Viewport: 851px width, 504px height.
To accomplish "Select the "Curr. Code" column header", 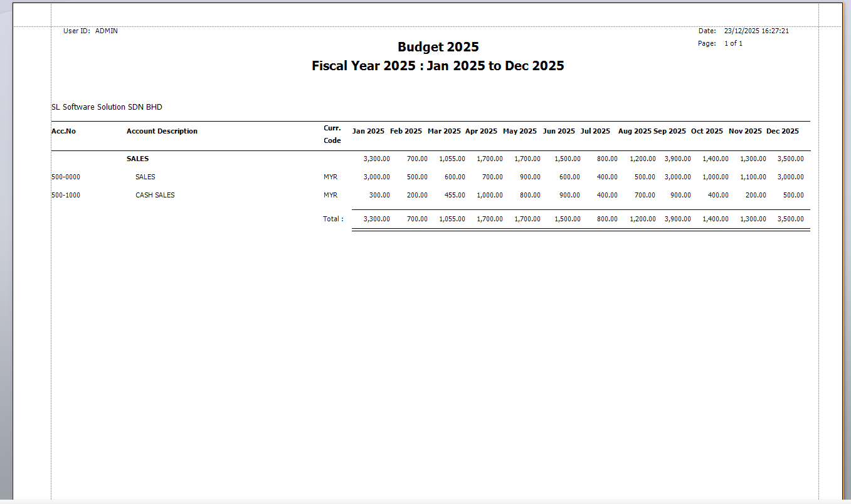I will 332,135.
